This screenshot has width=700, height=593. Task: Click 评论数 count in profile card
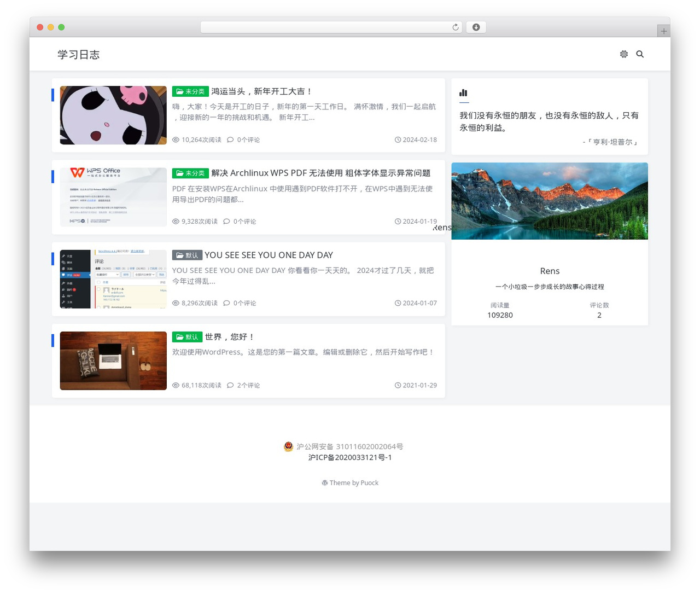tap(599, 315)
